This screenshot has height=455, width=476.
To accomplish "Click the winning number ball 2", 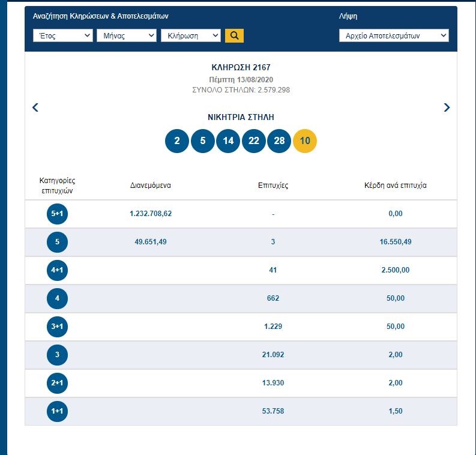I will tap(177, 142).
